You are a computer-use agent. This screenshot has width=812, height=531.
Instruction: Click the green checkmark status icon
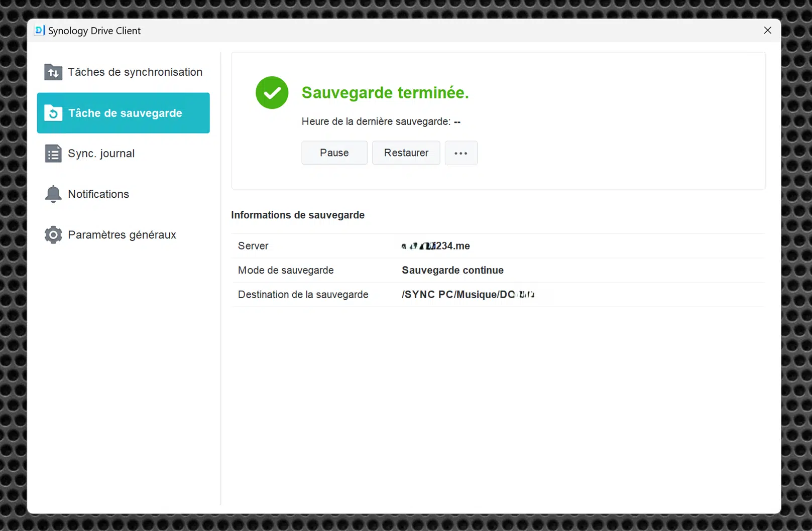272,92
